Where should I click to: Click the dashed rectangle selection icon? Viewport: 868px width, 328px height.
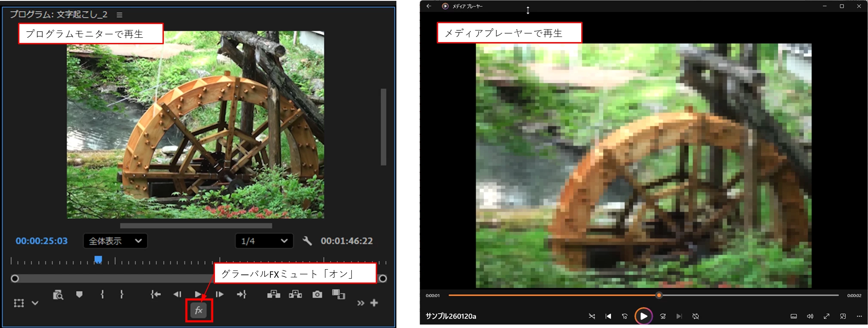(18, 303)
